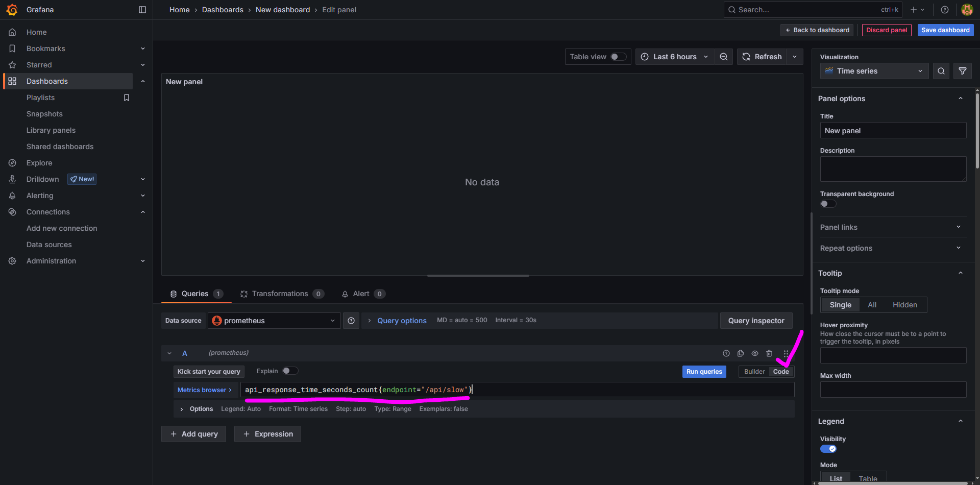Delete query A with the trash icon
The height and width of the screenshot is (485, 980).
click(x=769, y=353)
